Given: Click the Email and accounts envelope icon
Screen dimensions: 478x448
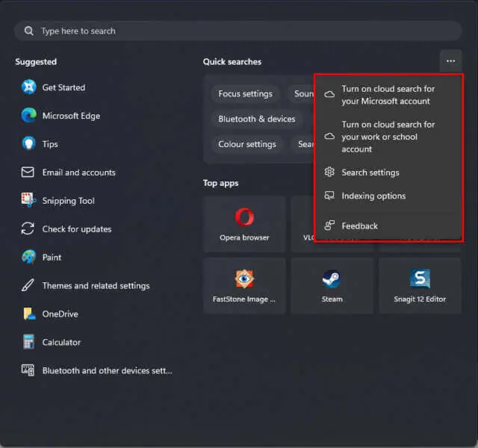Looking at the screenshot, I should coord(28,172).
